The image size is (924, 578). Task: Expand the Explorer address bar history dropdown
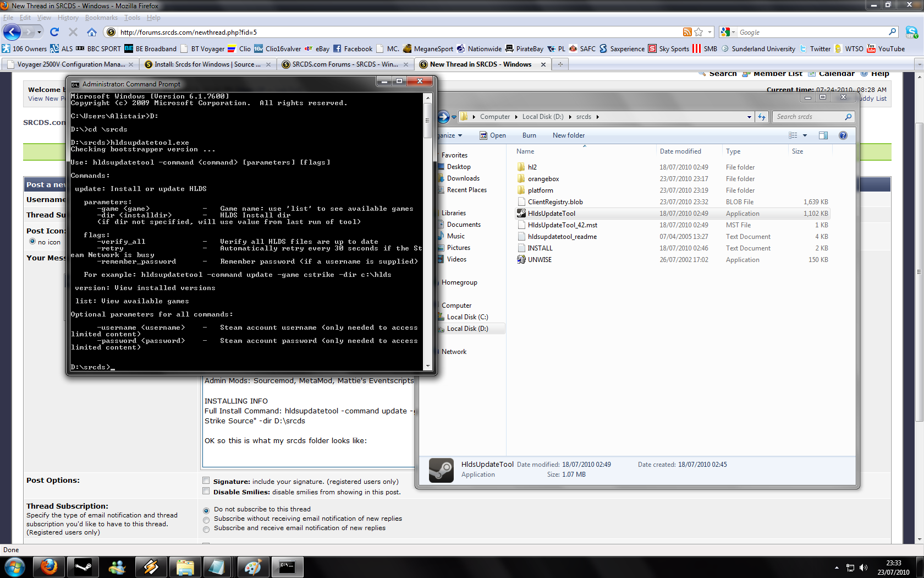[749, 117]
